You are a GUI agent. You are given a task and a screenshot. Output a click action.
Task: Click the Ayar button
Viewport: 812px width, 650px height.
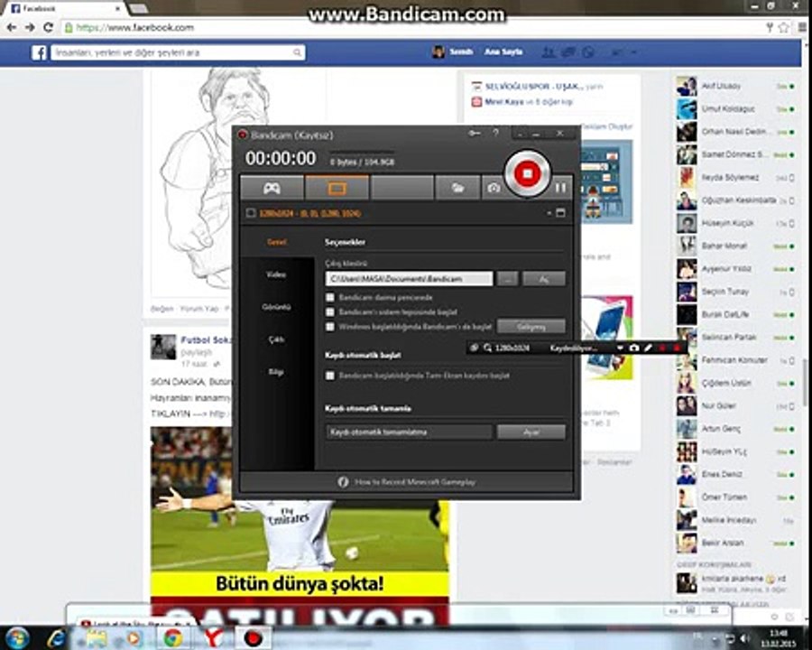point(531,432)
